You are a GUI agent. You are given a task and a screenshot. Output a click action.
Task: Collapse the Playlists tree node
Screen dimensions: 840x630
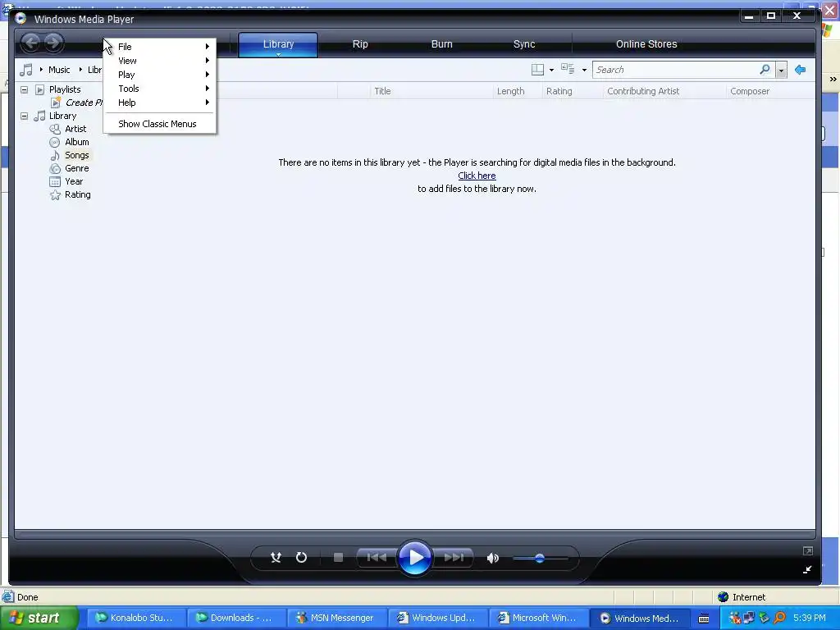click(24, 89)
